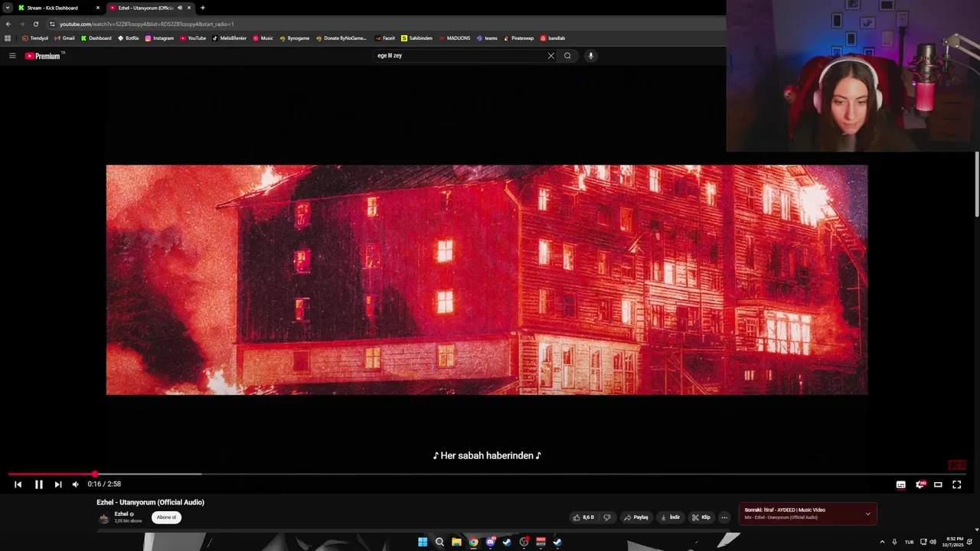
Task: Open the Faceit bookmark
Action: pos(385,38)
